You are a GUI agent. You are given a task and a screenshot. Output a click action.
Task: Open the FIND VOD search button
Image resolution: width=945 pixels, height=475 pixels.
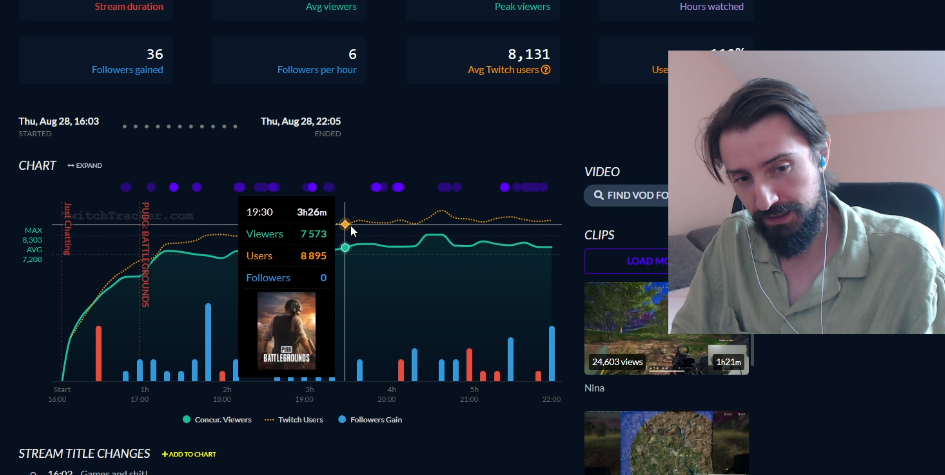(x=627, y=195)
